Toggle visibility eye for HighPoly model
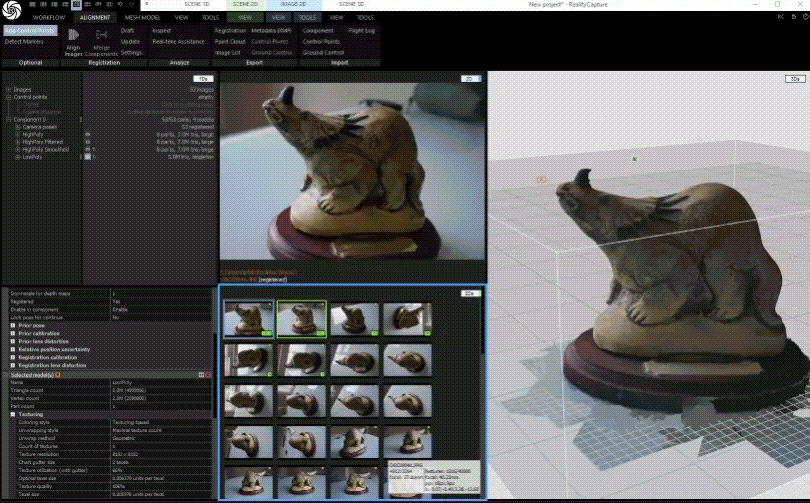 (88, 132)
